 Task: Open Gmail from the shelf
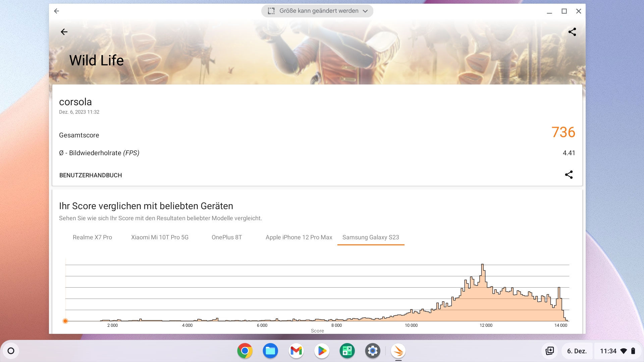(x=296, y=351)
